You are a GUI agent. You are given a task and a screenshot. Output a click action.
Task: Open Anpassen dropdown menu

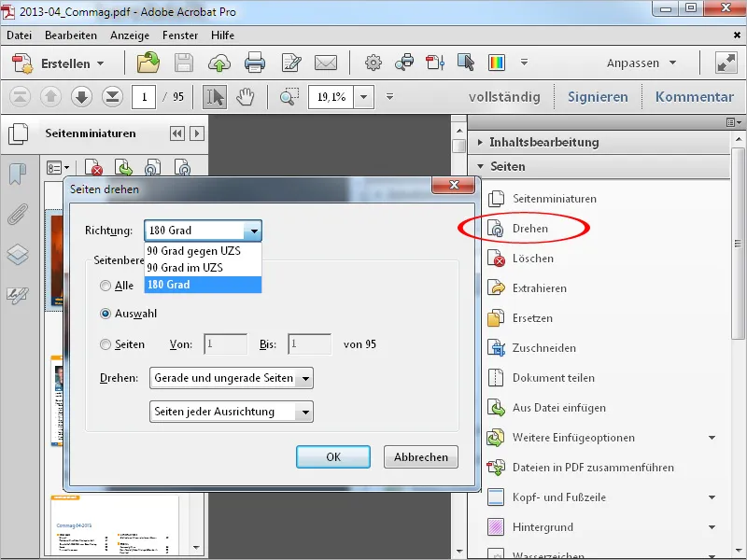tap(641, 63)
